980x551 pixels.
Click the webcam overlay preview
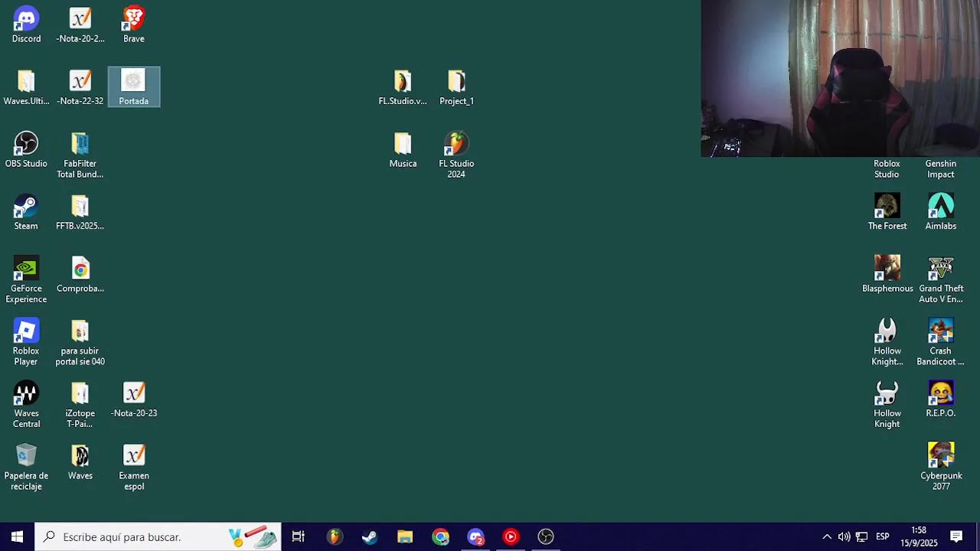840,78
